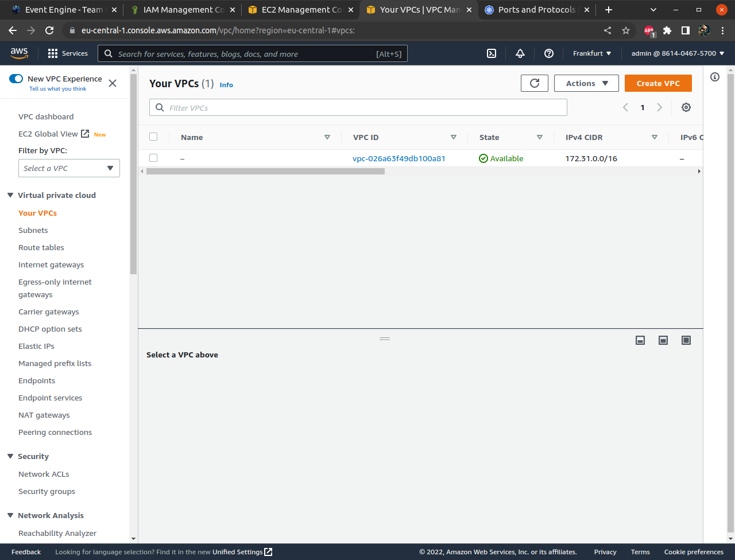The image size is (735, 560).
Task: Switch to the Ports and Protocols tab
Action: 536,10
